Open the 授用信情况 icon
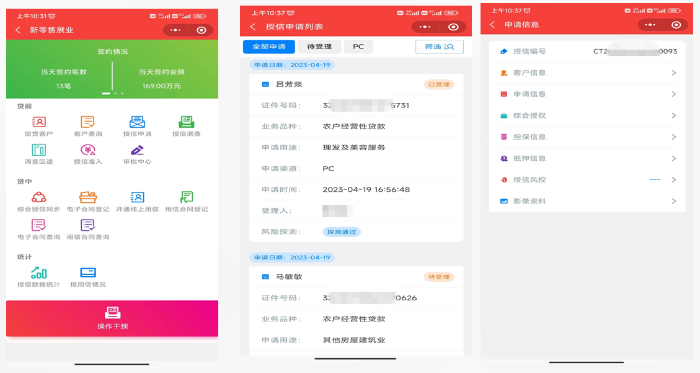Image resolution: width=700 pixels, height=373 pixels. (88, 272)
